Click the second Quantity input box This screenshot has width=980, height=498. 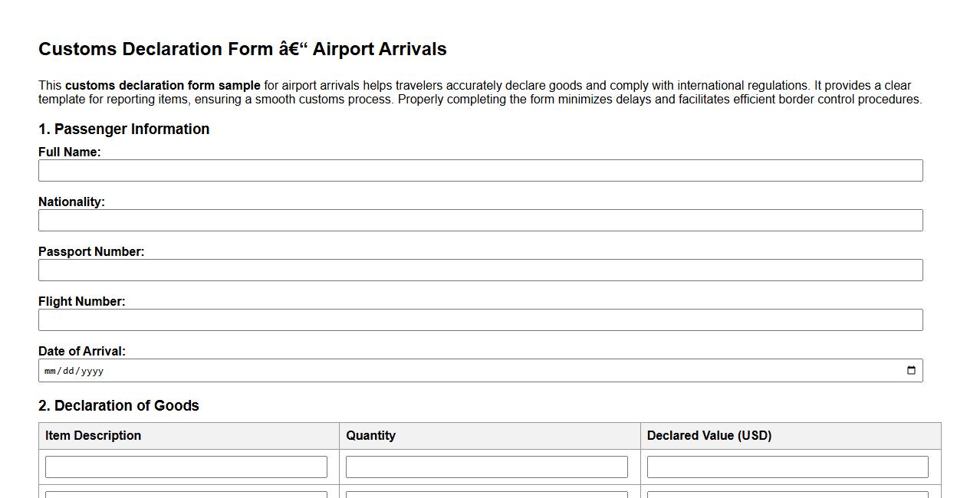[x=486, y=496]
